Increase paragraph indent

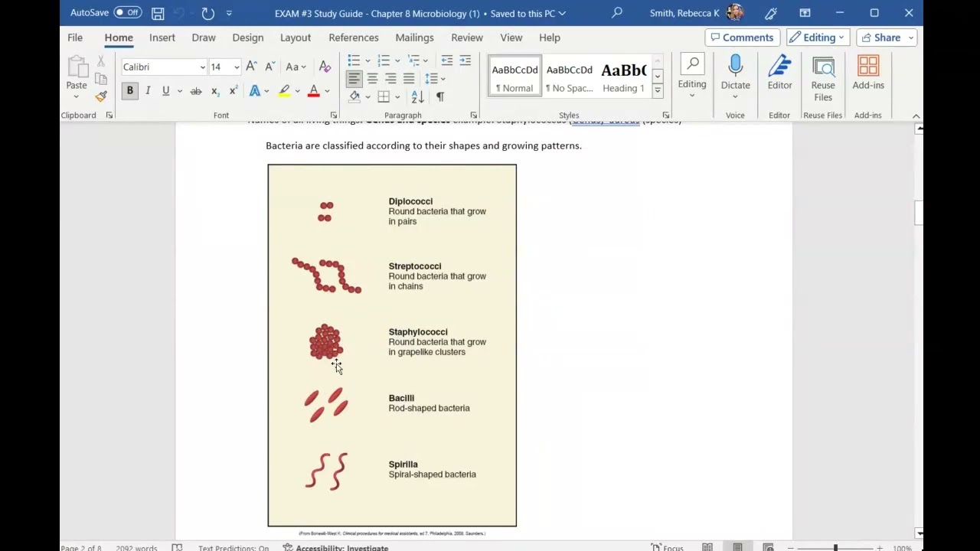(x=465, y=60)
